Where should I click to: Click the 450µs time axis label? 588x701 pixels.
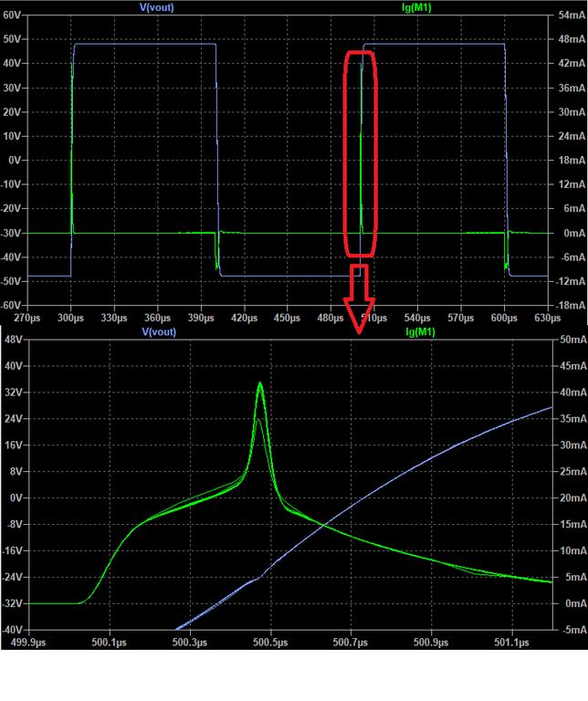coord(288,318)
